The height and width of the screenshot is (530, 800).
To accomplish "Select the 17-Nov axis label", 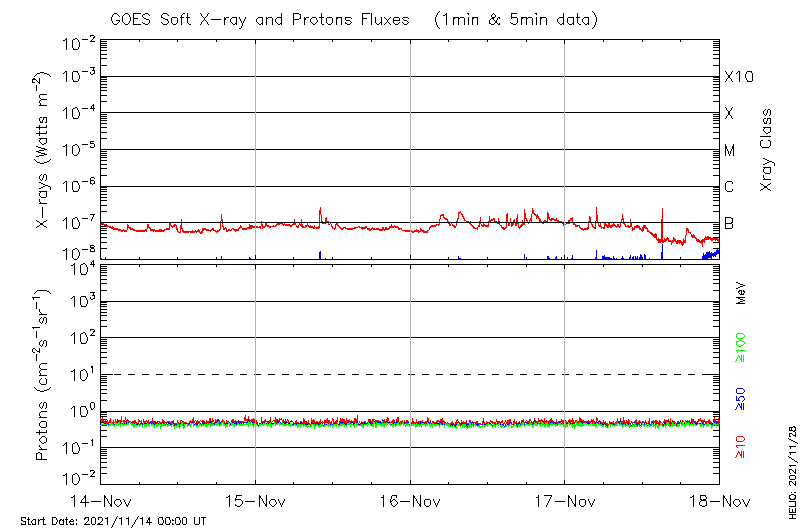I will [565, 500].
